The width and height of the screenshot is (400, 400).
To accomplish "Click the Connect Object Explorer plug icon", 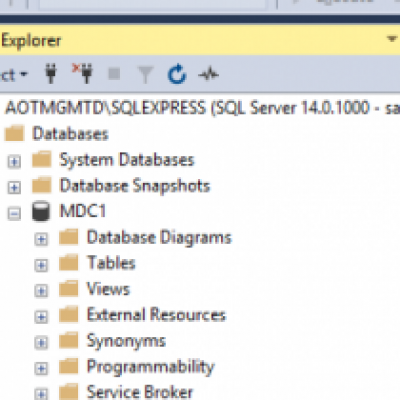I will (x=51, y=73).
